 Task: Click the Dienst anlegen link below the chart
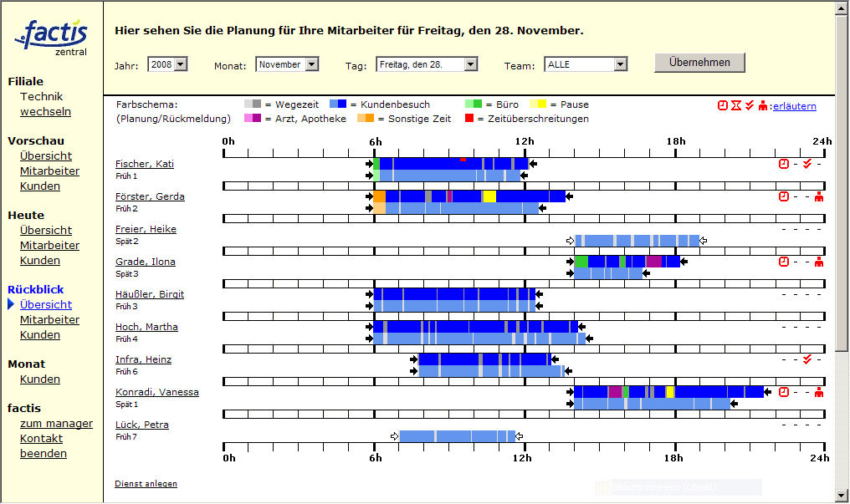[x=146, y=484]
